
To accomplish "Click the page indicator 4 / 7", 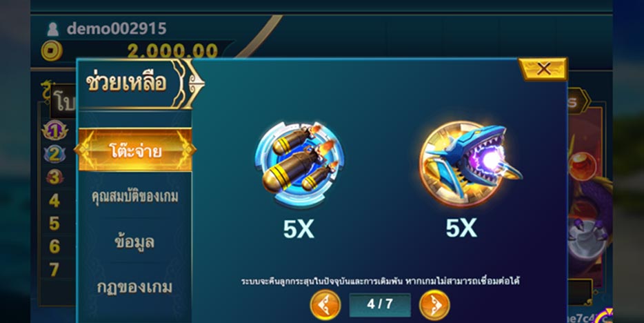I will coord(379,304).
